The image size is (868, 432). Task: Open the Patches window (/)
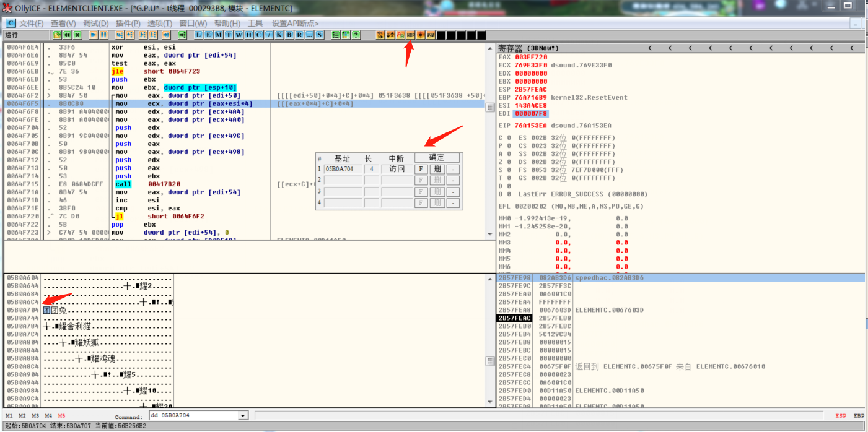pos(270,35)
